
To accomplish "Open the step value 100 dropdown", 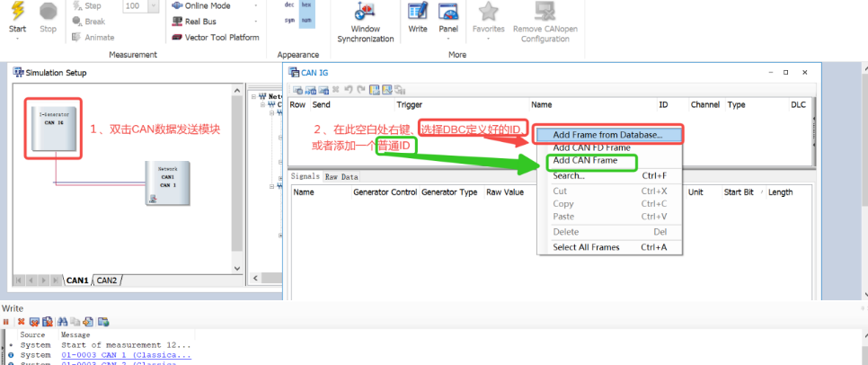I will (x=154, y=6).
